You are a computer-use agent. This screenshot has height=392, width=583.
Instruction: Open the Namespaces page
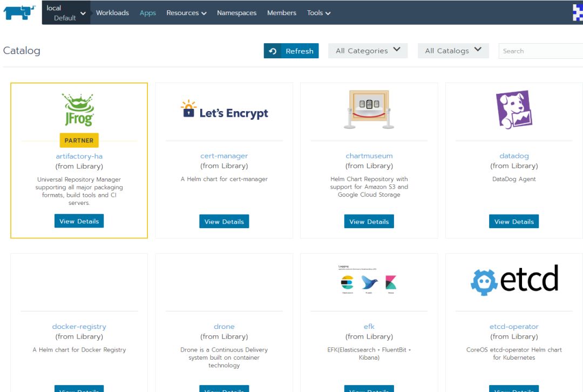tap(237, 12)
